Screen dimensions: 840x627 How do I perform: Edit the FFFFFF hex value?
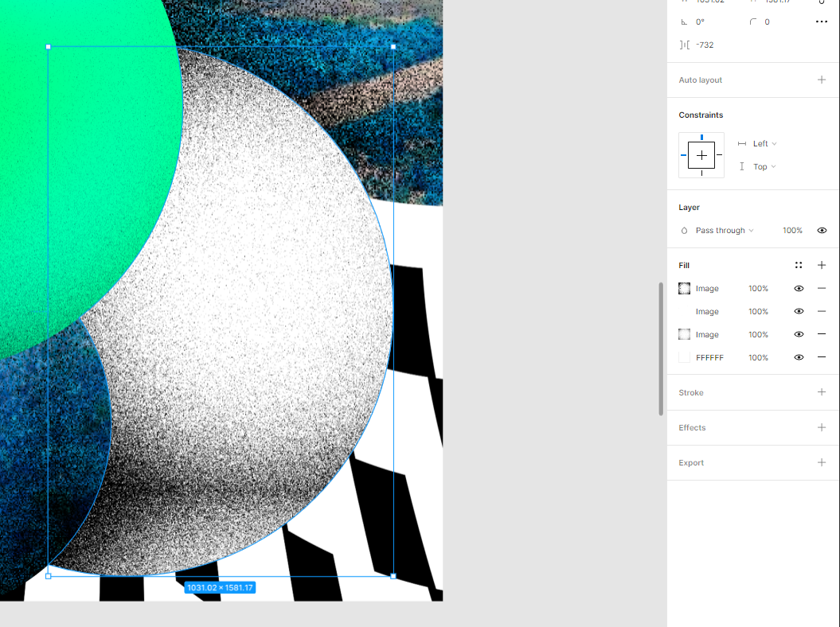click(709, 358)
